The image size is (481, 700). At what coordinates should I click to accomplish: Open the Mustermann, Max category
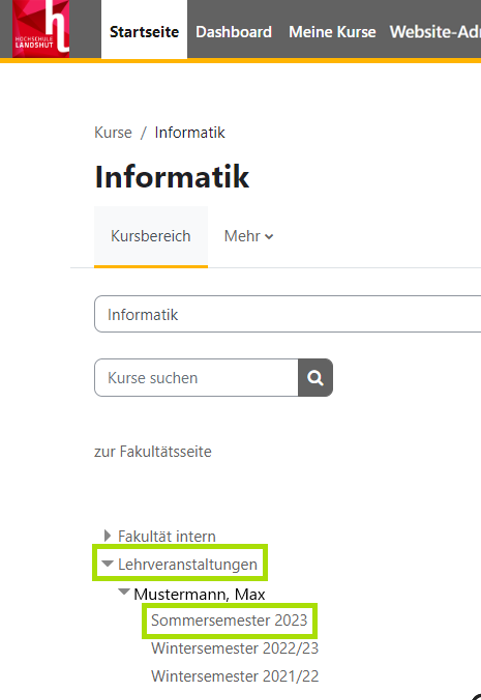coord(199,594)
